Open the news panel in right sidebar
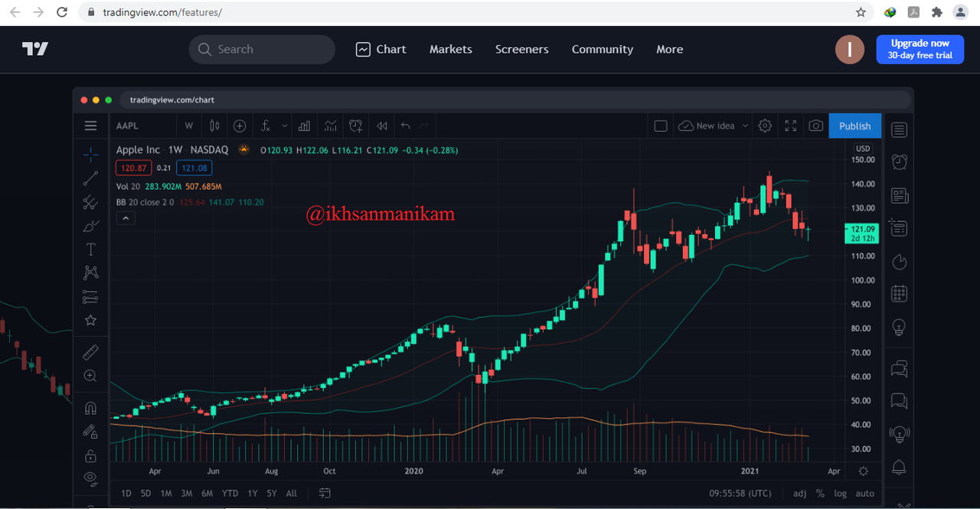The image size is (980, 509). point(899,196)
